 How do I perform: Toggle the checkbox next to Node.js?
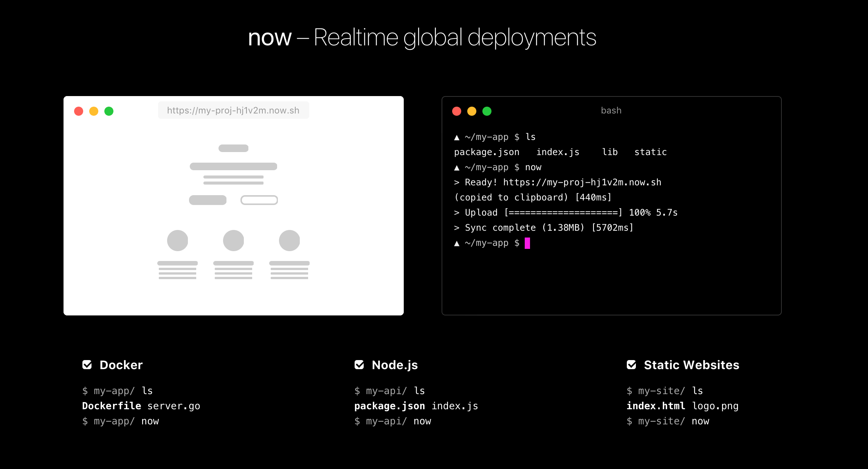pos(359,365)
